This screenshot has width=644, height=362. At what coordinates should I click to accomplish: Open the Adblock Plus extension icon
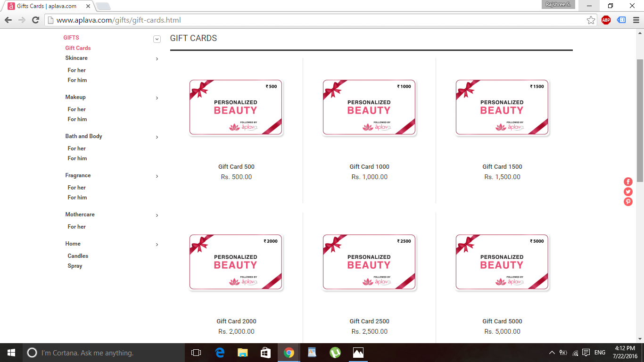coord(606,20)
